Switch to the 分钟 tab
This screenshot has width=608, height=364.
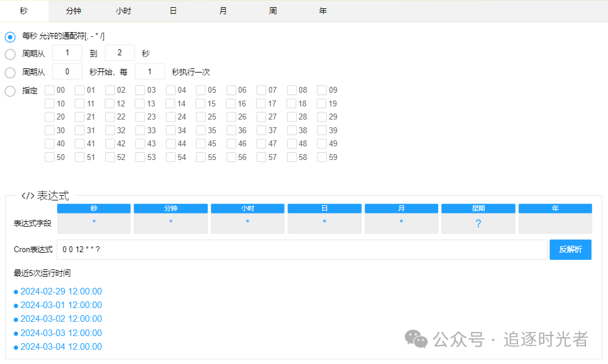coord(74,10)
